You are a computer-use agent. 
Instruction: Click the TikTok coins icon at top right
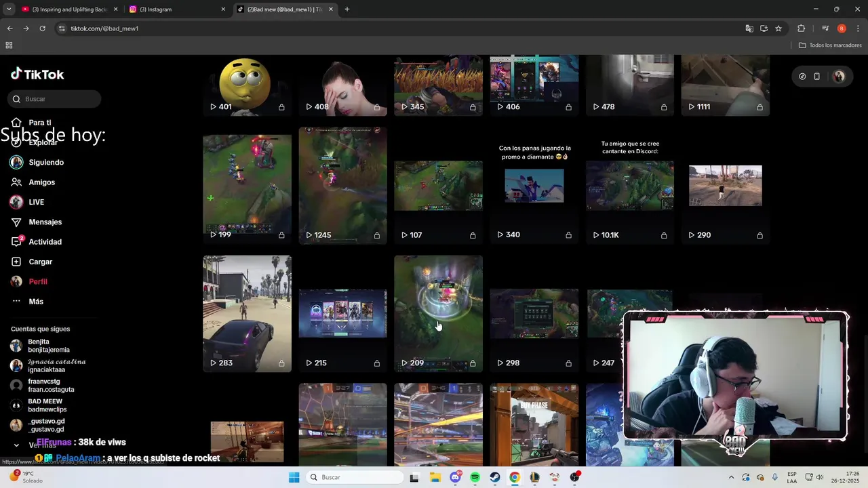click(802, 77)
